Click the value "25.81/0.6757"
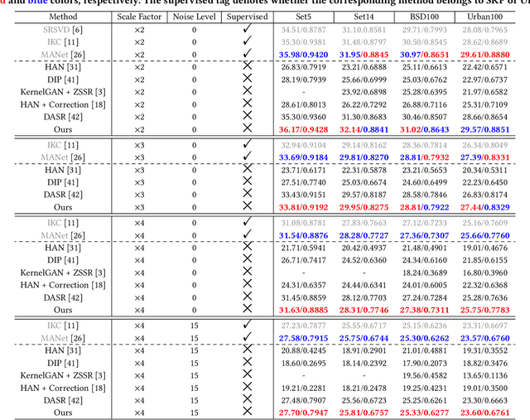Viewport: 530px width, 420px height. pos(364,413)
